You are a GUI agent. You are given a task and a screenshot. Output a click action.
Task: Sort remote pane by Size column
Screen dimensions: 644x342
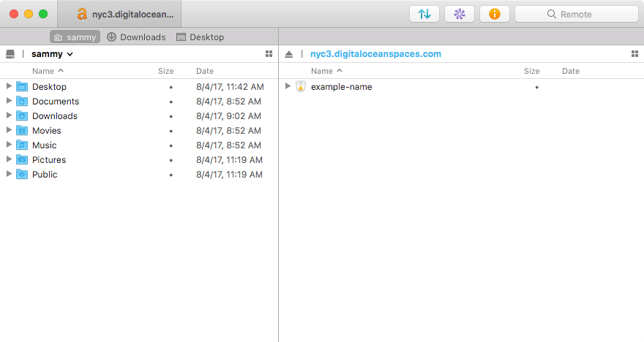tap(532, 71)
